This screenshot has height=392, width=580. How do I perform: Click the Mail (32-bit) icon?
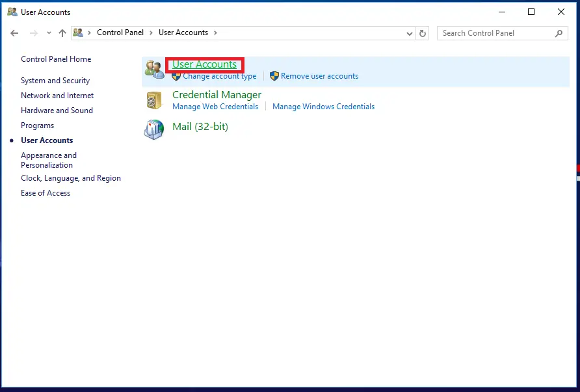click(x=154, y=129)
